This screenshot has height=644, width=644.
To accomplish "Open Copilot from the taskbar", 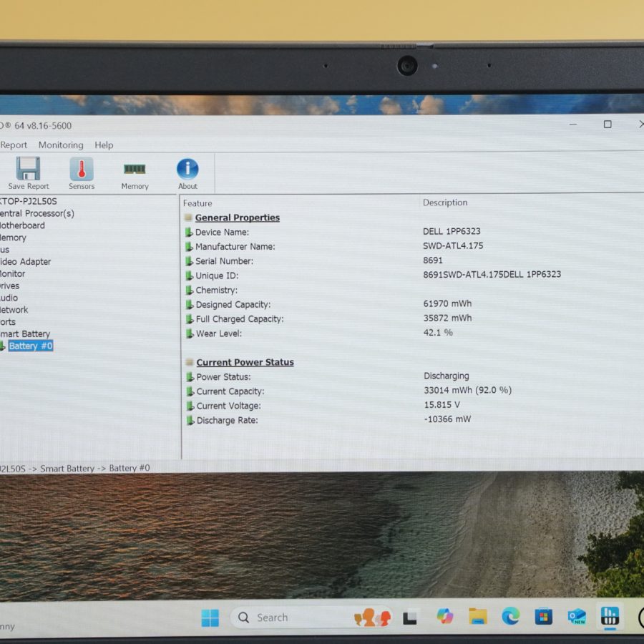I will (445, 617).
